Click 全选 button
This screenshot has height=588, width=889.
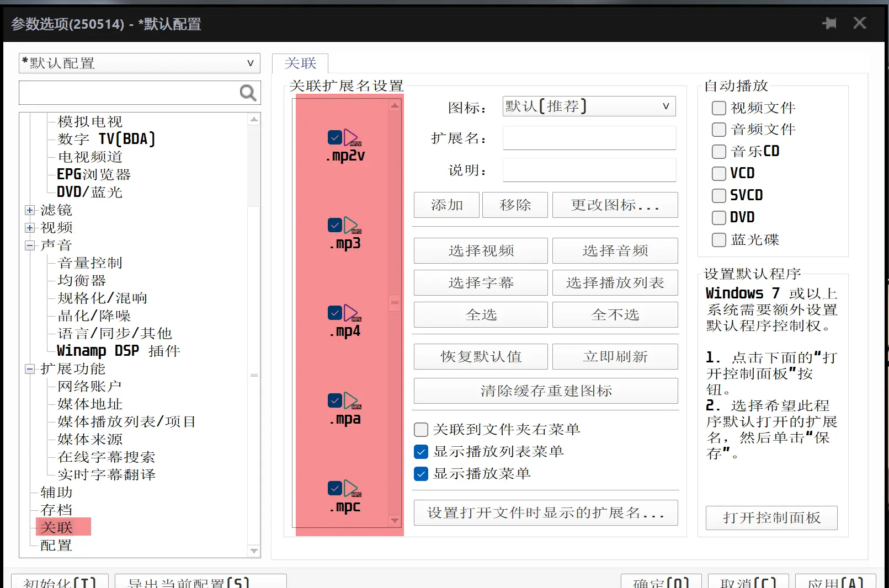pos(481,315)
